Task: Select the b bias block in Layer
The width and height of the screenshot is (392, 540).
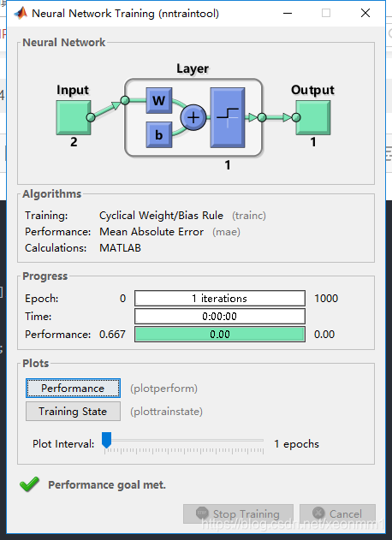Action: tap(159, 134)
